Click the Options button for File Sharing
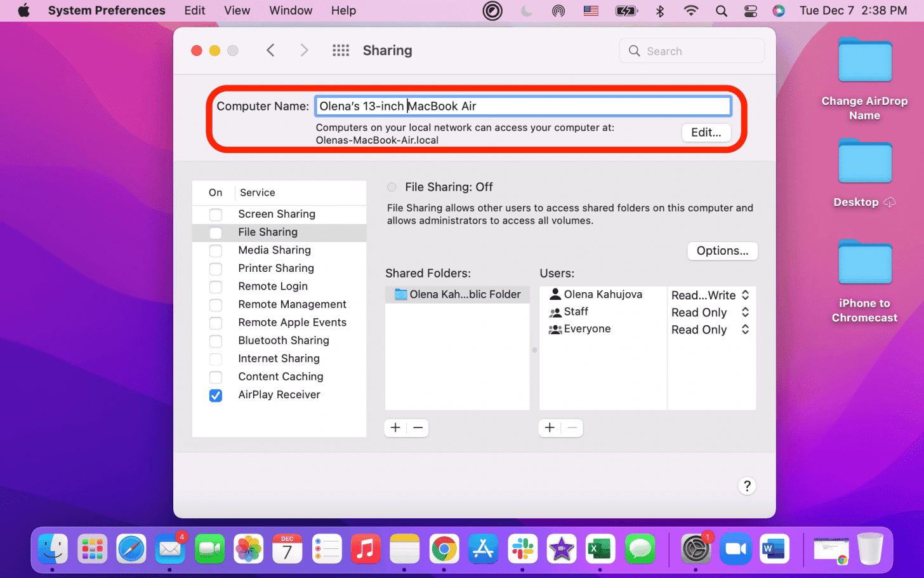 pos(722,251)
